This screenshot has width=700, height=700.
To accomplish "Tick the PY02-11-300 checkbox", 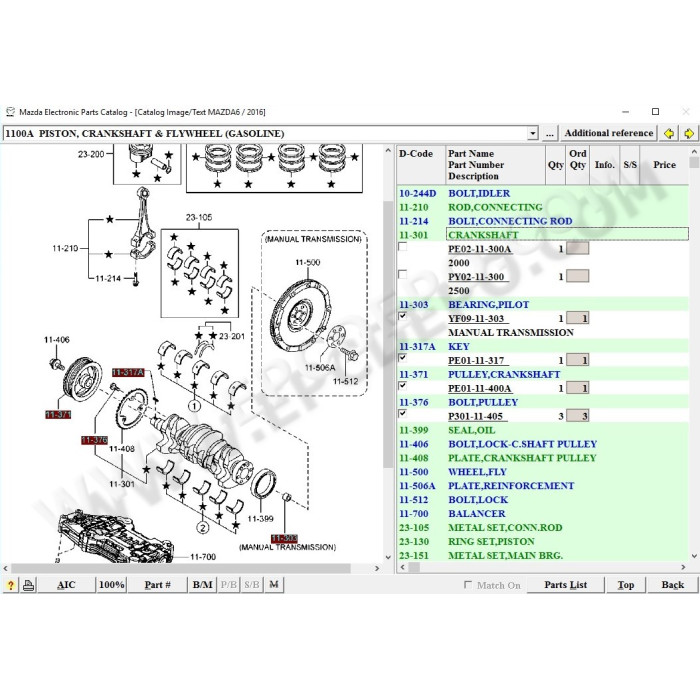I will click(402, 274).
